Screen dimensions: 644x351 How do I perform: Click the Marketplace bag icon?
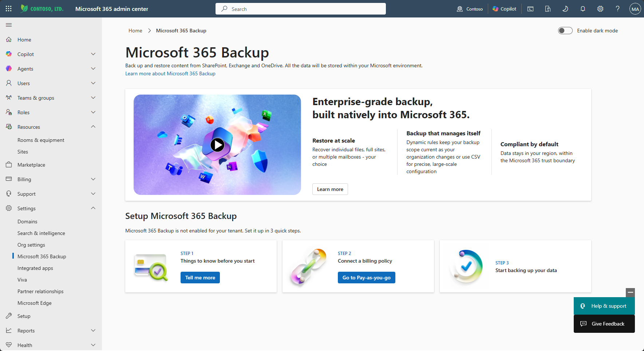coord(9,165)
